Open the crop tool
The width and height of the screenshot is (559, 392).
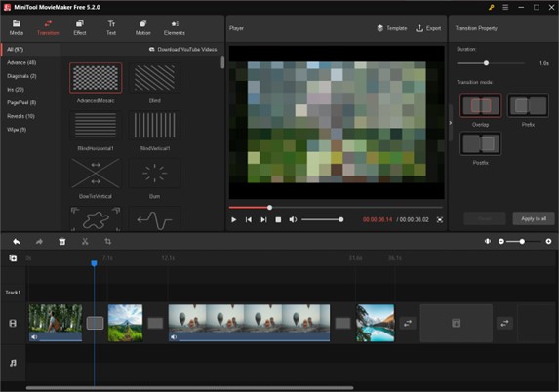click(x=107, y=242)
